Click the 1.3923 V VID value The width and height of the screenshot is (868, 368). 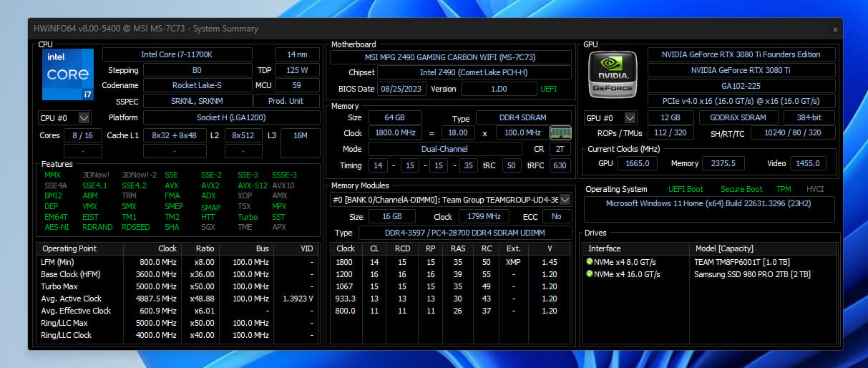tap(298, 299)
